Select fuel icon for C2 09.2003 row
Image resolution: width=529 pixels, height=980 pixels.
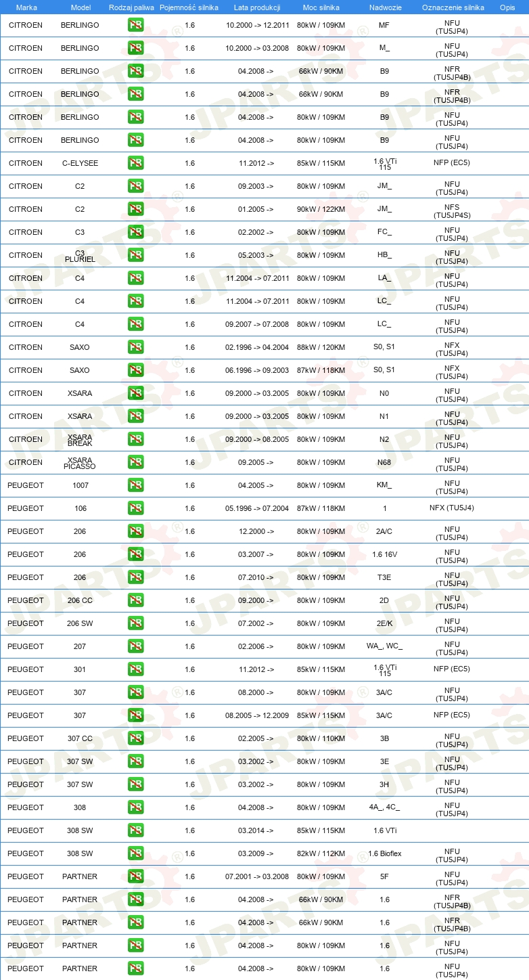(x=135, y=186)
